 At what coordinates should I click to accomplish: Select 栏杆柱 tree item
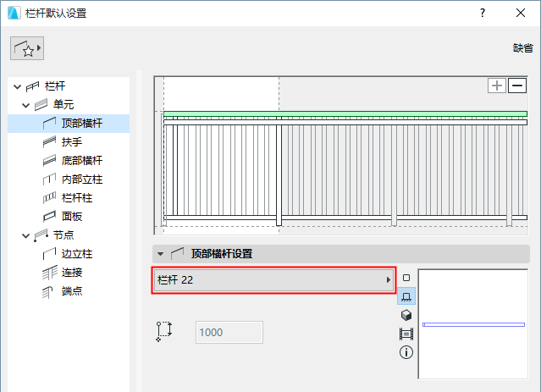77,198
